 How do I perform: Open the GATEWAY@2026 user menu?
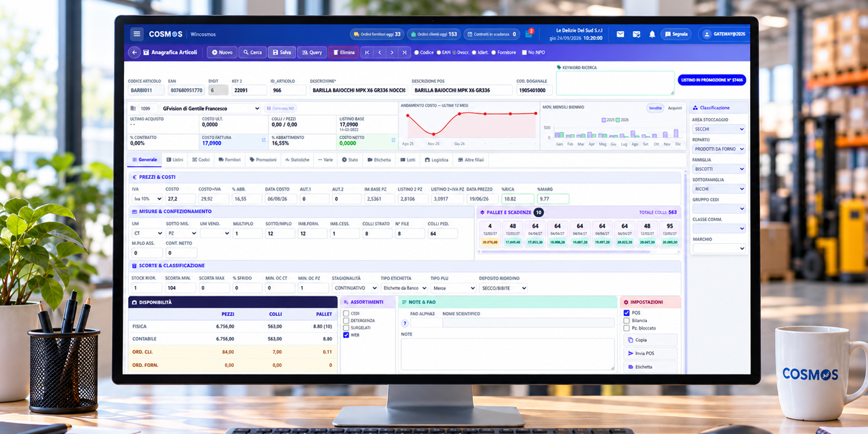[x=724, y=34]
